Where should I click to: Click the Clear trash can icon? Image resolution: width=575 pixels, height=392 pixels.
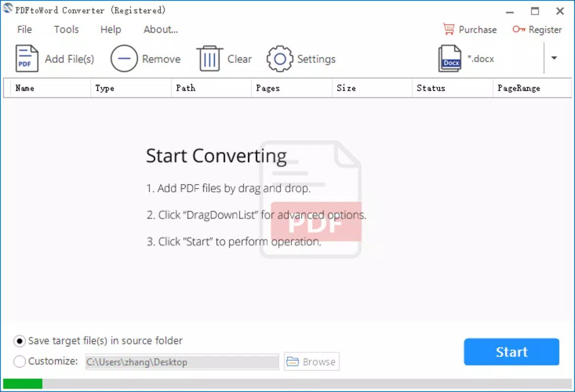[x=210, y=58]
